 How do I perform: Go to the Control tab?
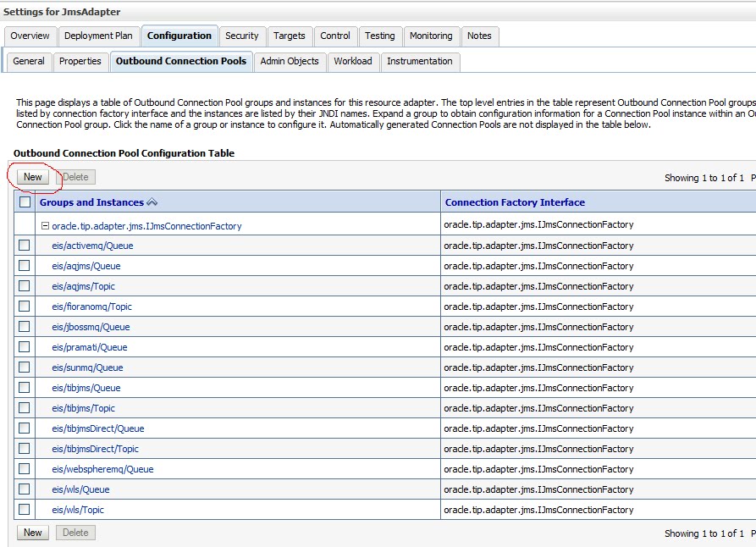[335, 36]
